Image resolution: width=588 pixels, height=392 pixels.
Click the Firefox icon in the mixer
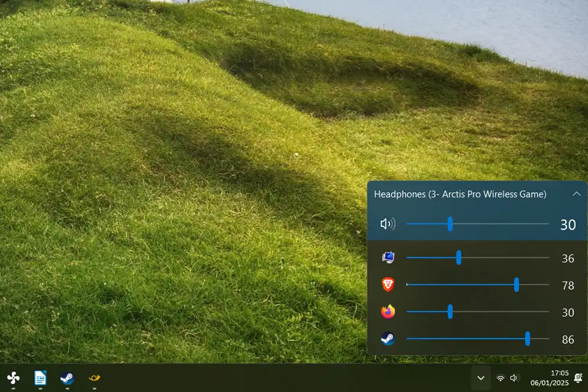(x=387, y=312)
